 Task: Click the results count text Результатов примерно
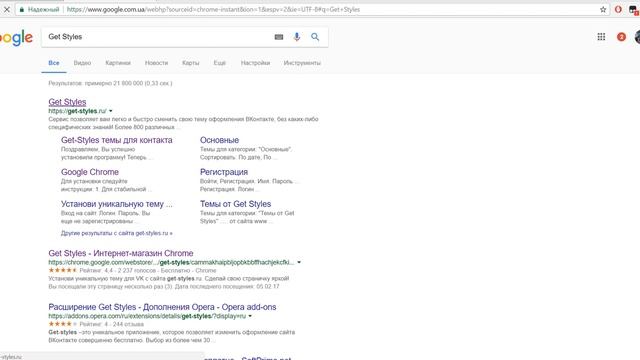click(x=110, y=83)
